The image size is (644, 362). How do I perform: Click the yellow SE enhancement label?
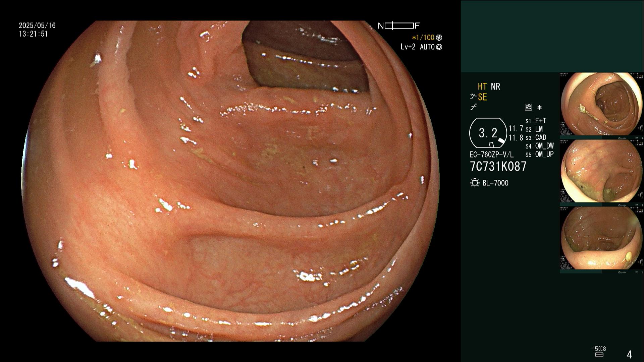(482, 97)
